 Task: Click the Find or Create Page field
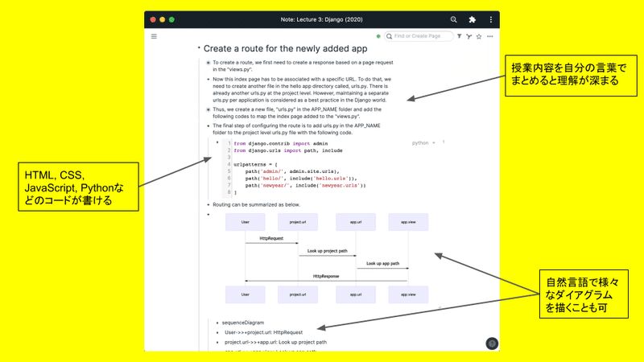(419, 36)
